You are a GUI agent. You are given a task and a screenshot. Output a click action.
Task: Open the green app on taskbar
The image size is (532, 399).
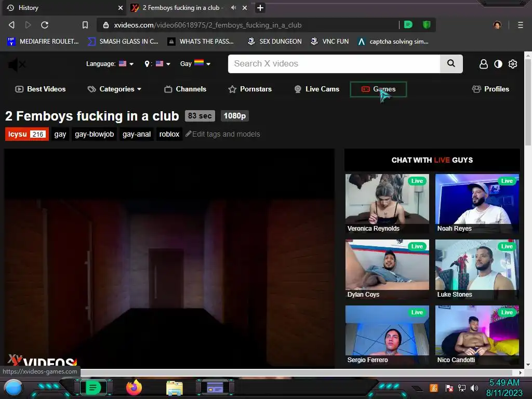tap(92, 388)
